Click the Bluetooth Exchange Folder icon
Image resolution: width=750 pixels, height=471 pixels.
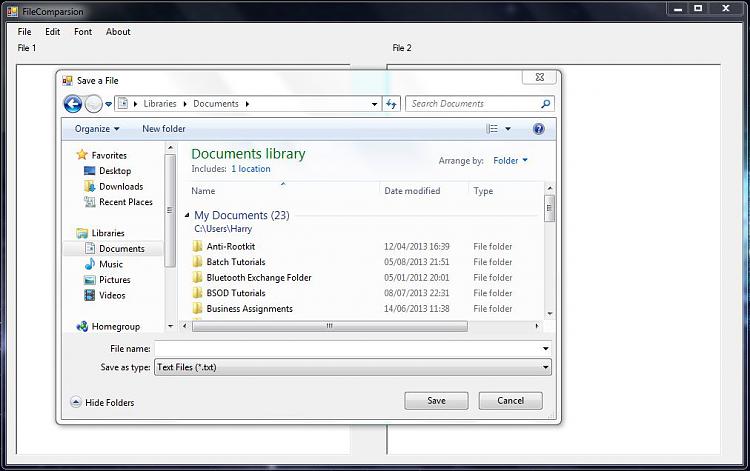coord(197,277)
